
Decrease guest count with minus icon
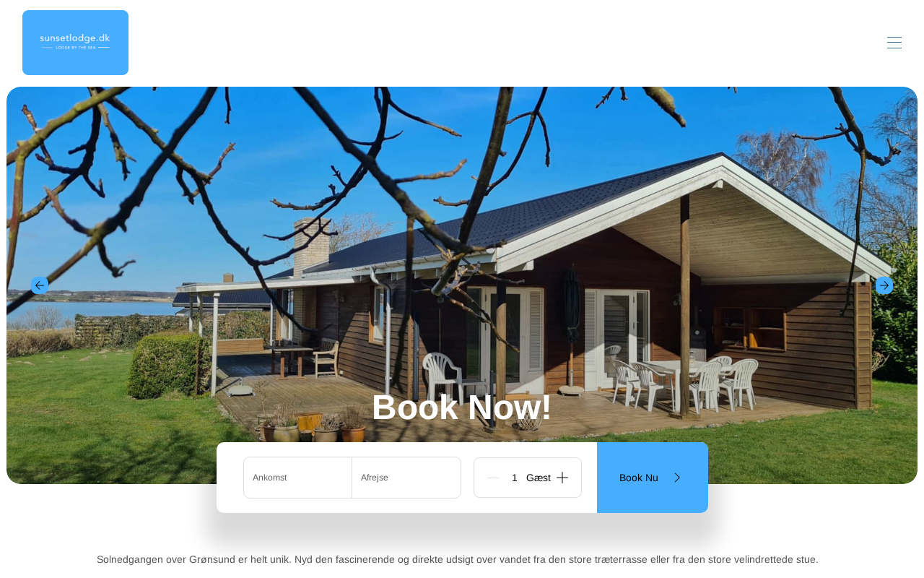coord(493,478)
